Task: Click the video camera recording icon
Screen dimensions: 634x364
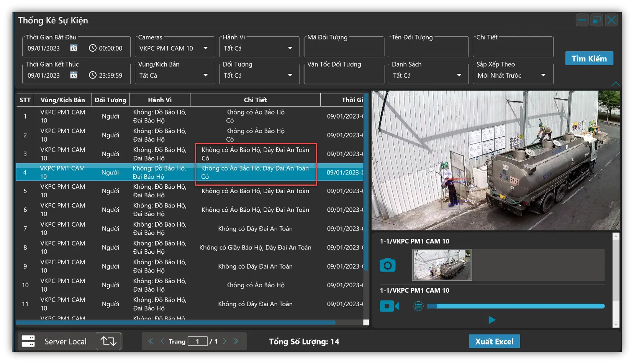Action: click(389, 306)
